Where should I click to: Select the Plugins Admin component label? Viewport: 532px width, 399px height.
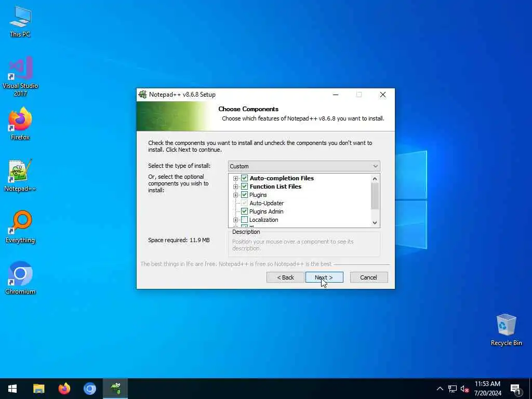[x=267, y=211]
